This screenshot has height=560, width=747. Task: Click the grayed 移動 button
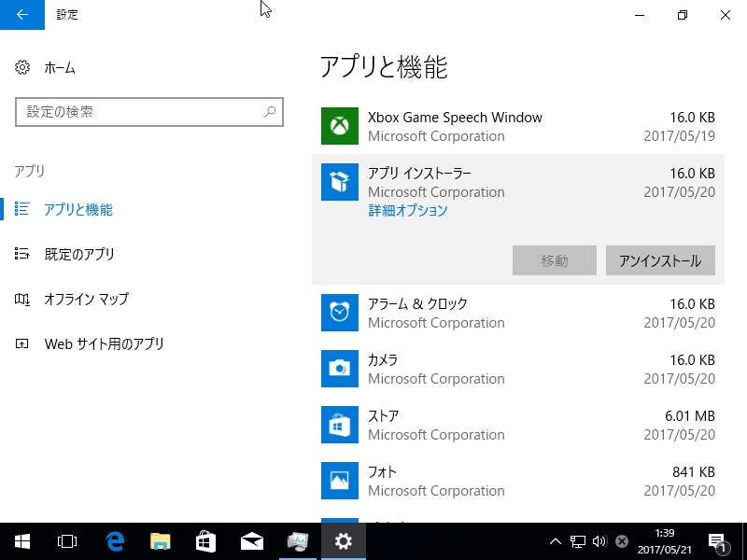(555, 260)
